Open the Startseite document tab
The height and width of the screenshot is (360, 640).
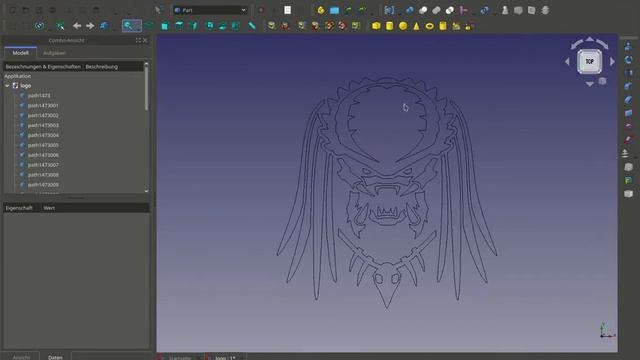coord(180,358)
